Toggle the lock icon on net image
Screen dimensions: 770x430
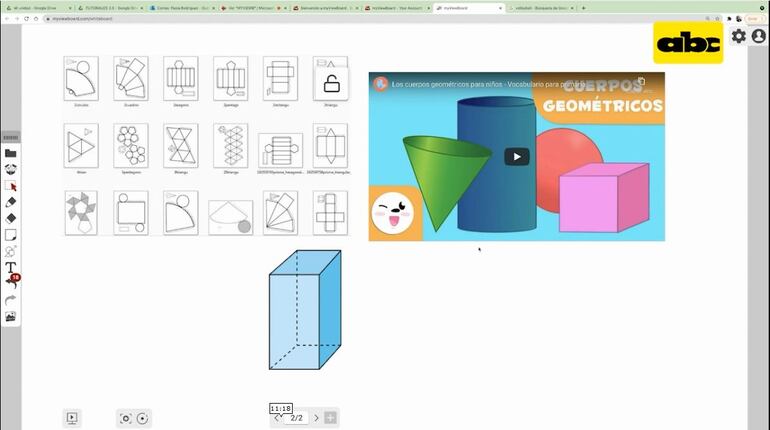332,83
